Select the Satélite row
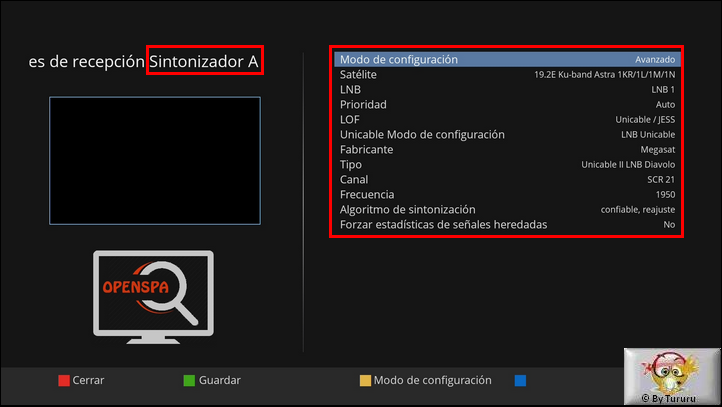Viewport: 722px width, 407px height. [x=507, y=75]
